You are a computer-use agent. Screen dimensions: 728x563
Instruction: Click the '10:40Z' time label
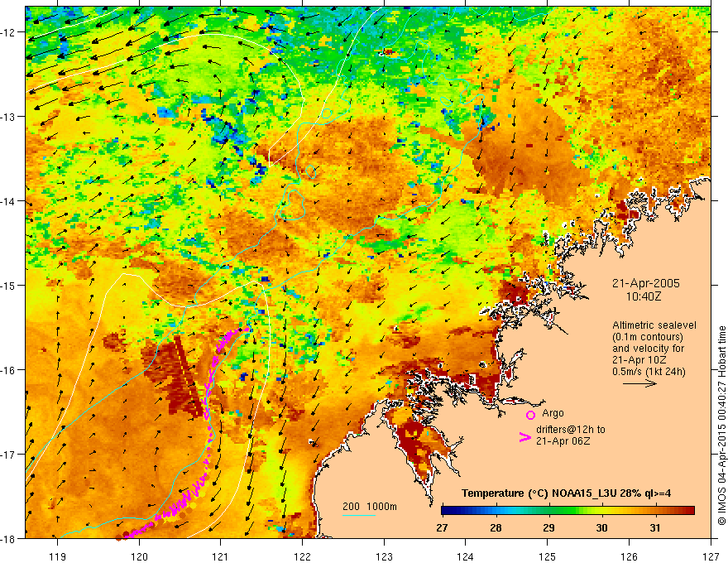(x=644, y=296)
